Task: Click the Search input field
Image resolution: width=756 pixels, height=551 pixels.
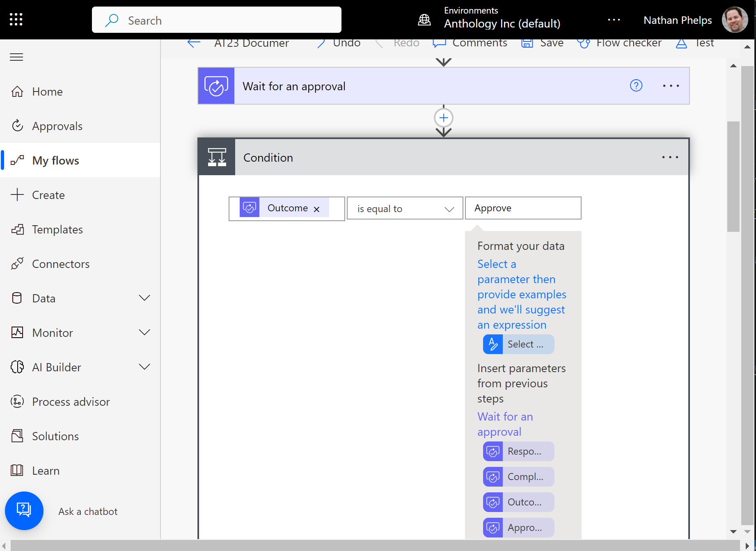Action: point(217,20)
